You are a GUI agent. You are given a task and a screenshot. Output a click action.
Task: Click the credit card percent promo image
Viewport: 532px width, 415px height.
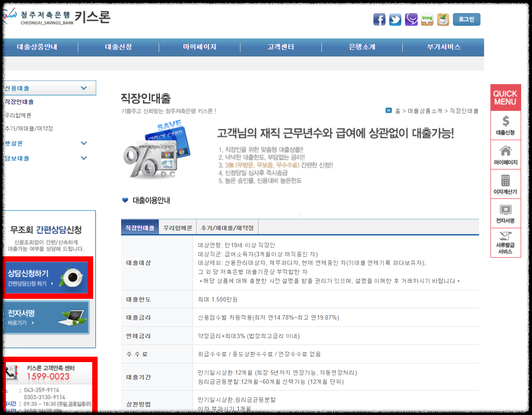[x=157, y=149]
